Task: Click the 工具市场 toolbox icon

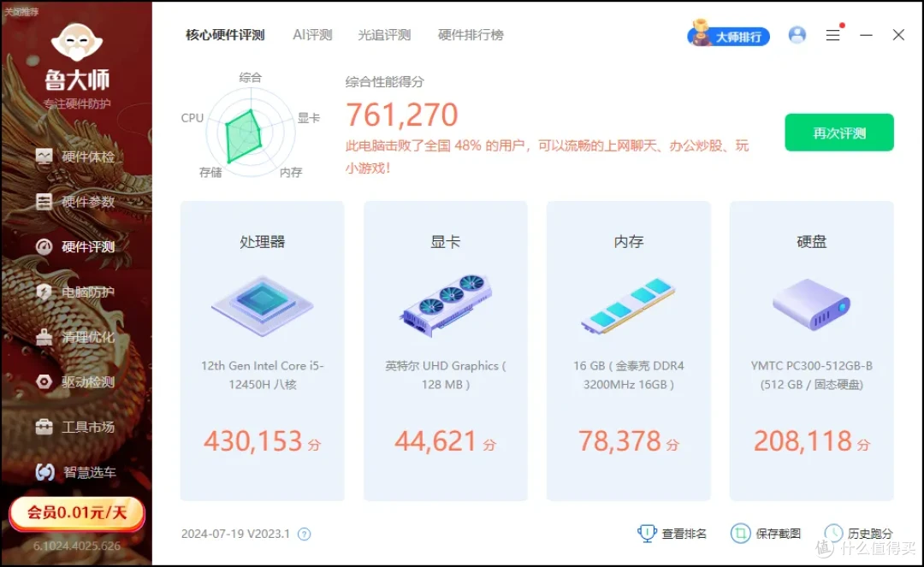Action: click(x=44, y=427)
